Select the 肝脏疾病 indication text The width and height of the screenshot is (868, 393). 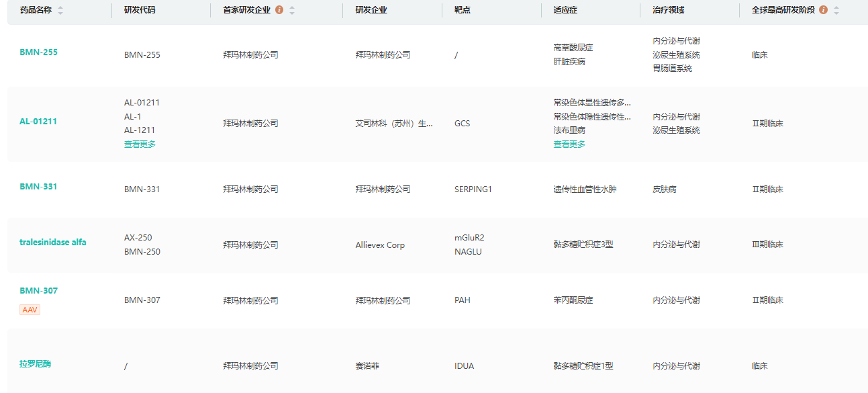pyautogui.click(x=569, y=62)
